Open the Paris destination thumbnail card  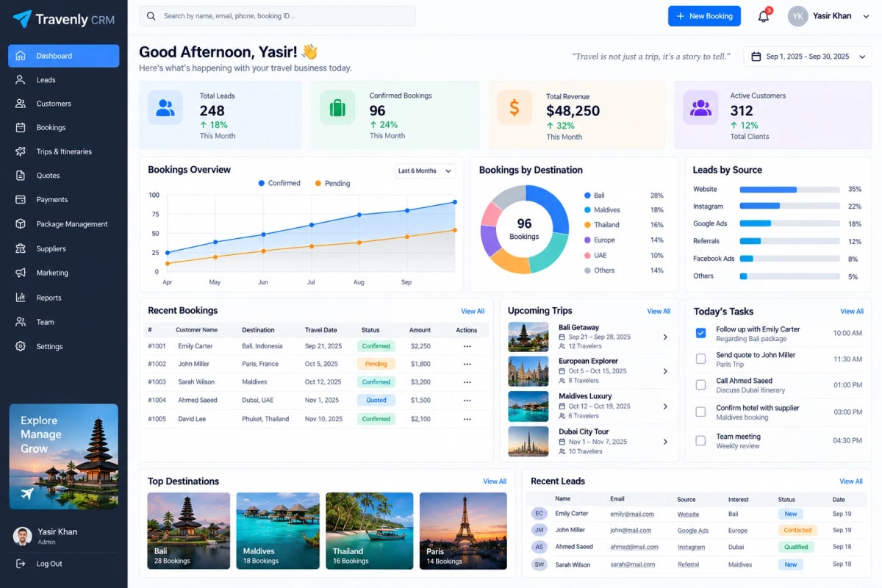pyautogui.click(x=463, y=531)
